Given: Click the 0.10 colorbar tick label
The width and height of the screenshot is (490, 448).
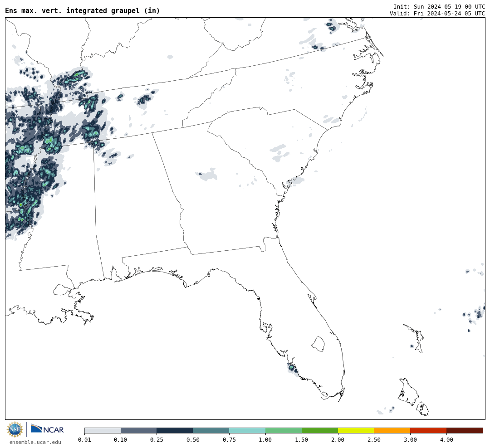Looking at the screenshot, I should coord(121,440).
